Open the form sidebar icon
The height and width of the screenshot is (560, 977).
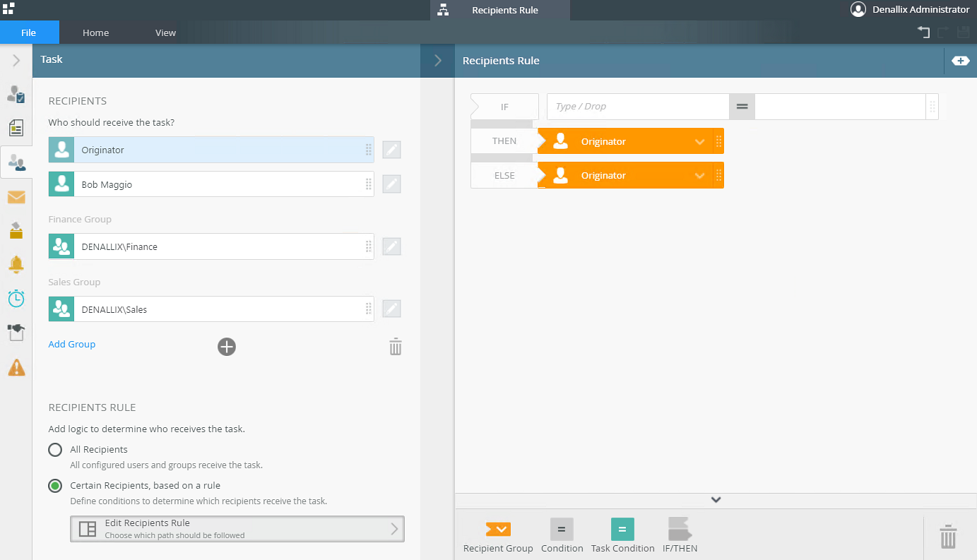[x=16, y=128]
